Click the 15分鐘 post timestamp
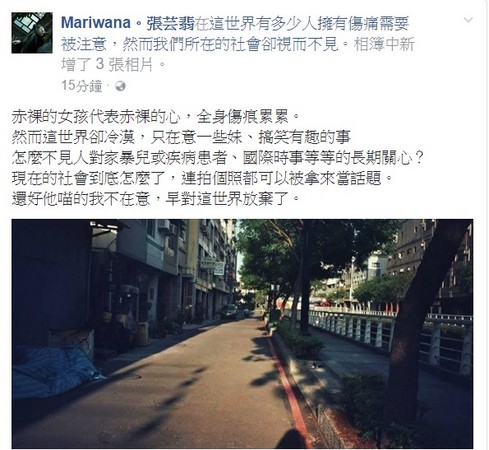 point(82,86)
